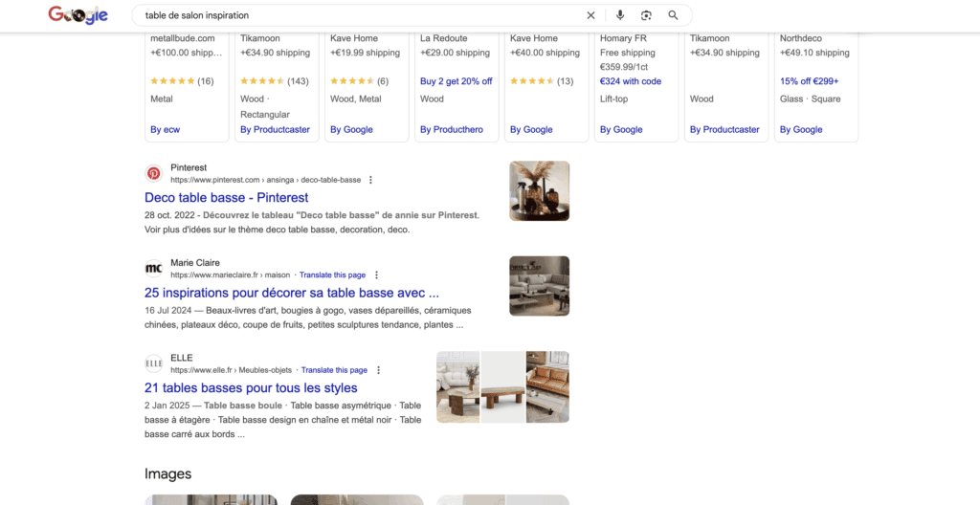Open the Pinterest result thumbnail image
Viewport: 980px width, 505px height.
tap(540, 190)
